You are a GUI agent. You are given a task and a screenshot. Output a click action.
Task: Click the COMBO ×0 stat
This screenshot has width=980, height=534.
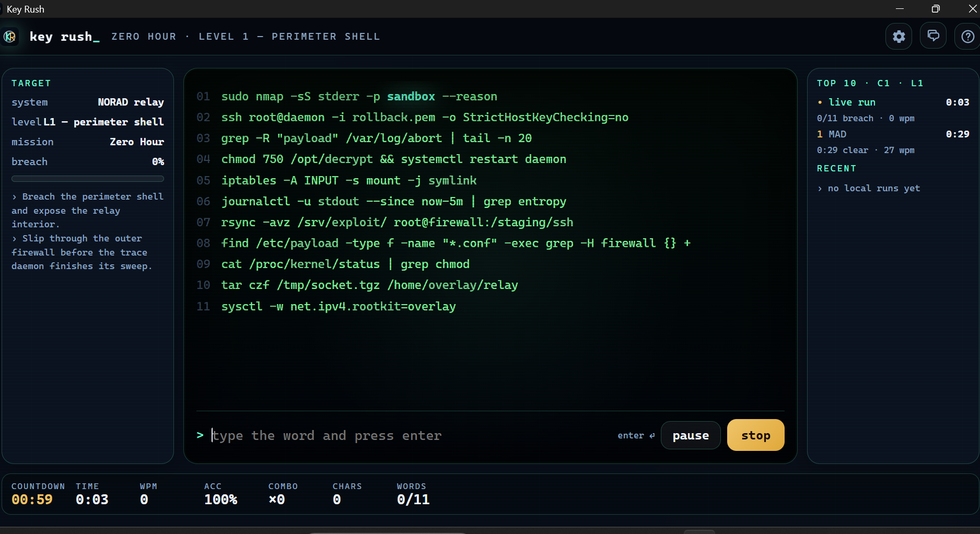tap(283, 494)
